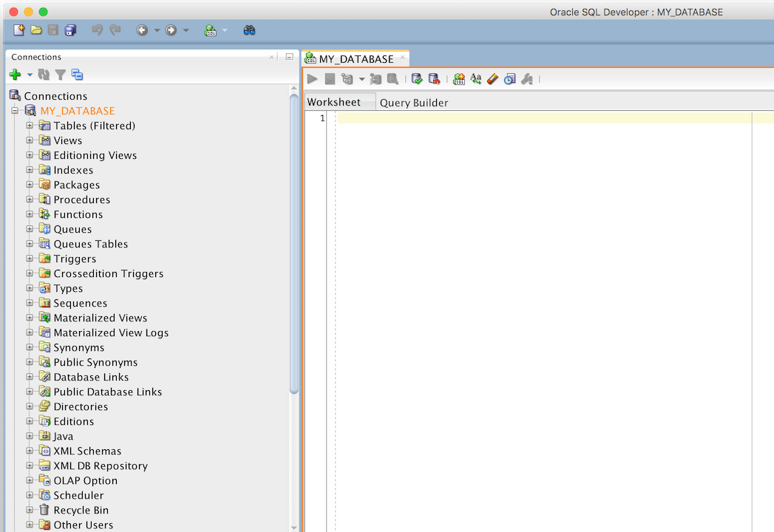Viewport: 774px width, 532px height.
Task: Select the OLAP Option tree item
Action: (86, 480)
